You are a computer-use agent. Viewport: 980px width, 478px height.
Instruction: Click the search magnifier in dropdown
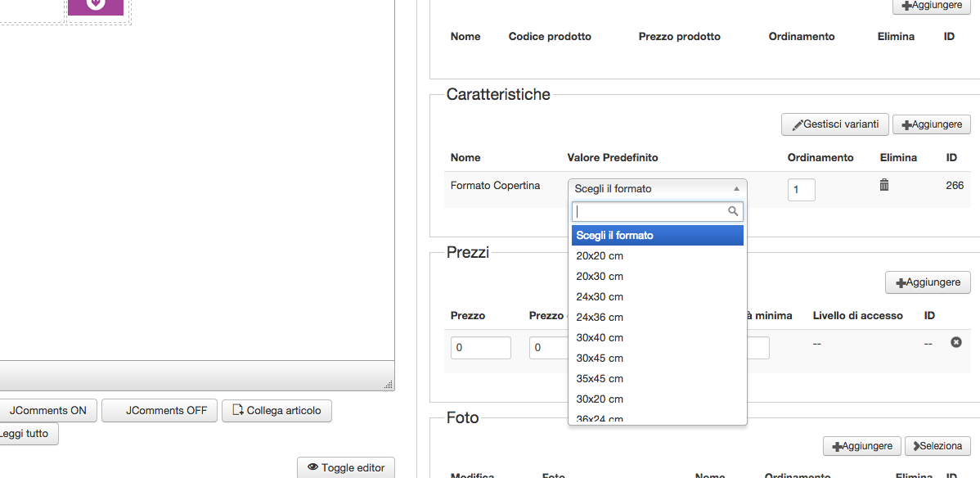(x=734, y=212)
